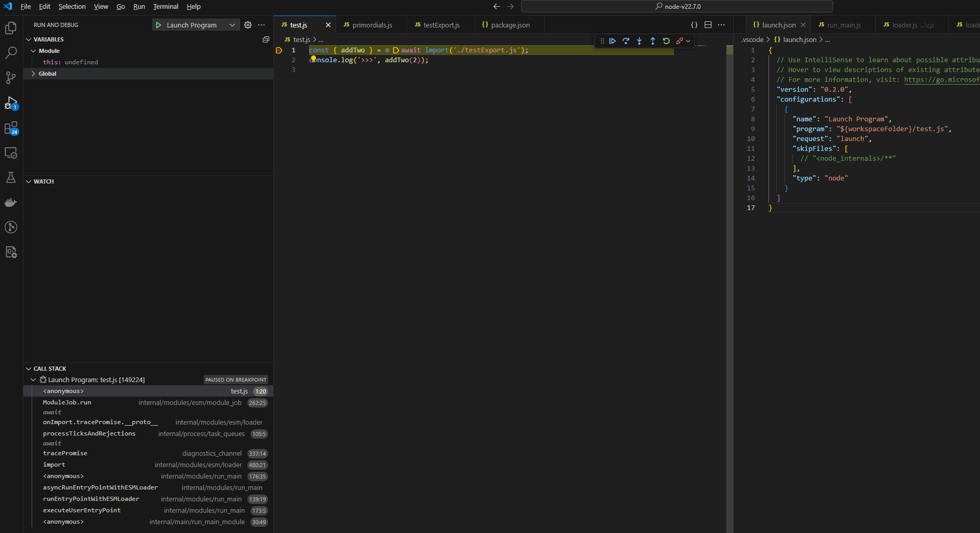The height and width of the screenshot is (533, 980).
Task: Disconnect the debugger
Action: (679, 41)
